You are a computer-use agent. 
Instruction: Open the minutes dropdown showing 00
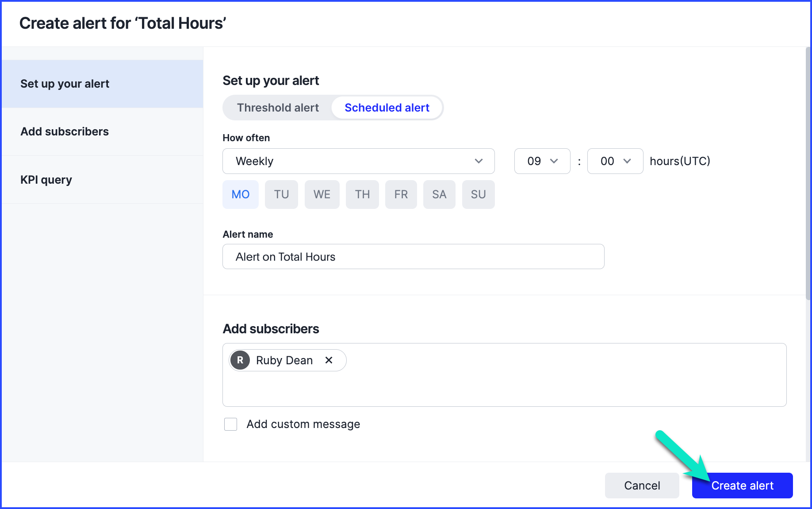(x=615, y=161)
